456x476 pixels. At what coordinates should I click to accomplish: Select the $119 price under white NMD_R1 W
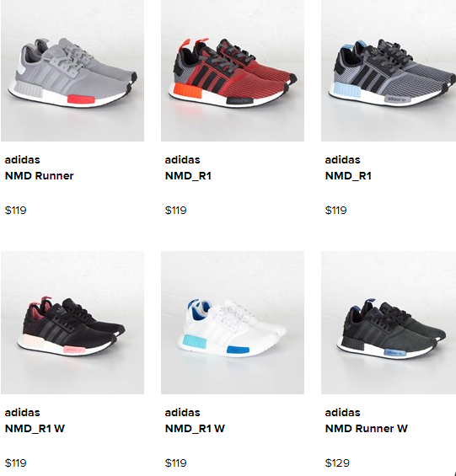pos(176,463)
